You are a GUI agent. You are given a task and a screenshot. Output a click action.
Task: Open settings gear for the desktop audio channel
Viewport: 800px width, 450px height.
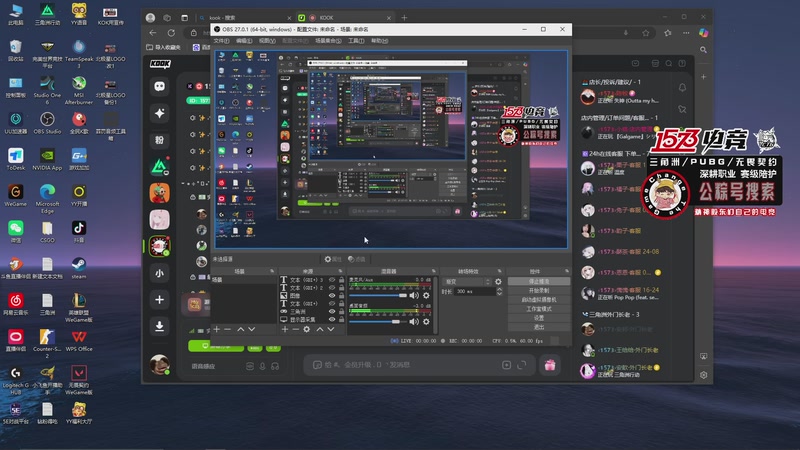click(x=426, y=321)
